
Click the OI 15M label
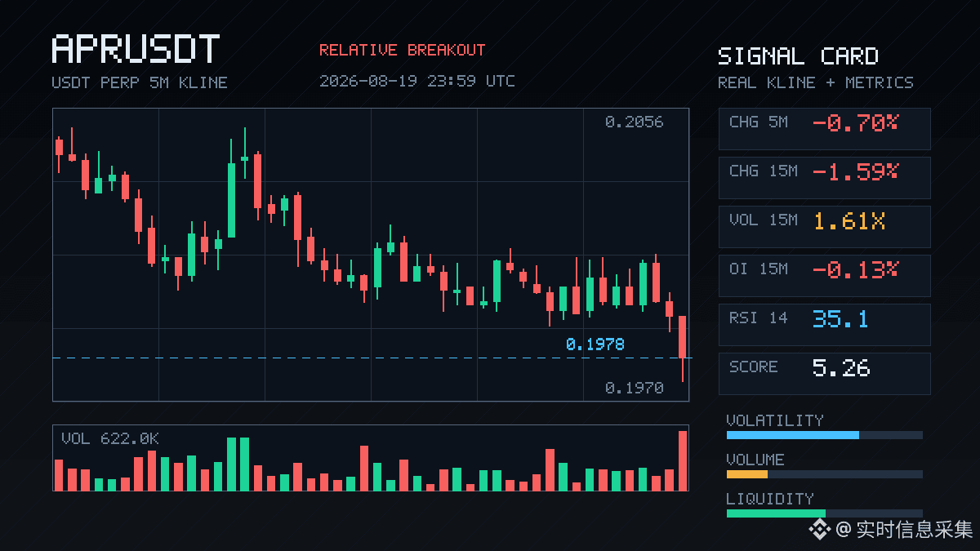(x=759, y=269)
